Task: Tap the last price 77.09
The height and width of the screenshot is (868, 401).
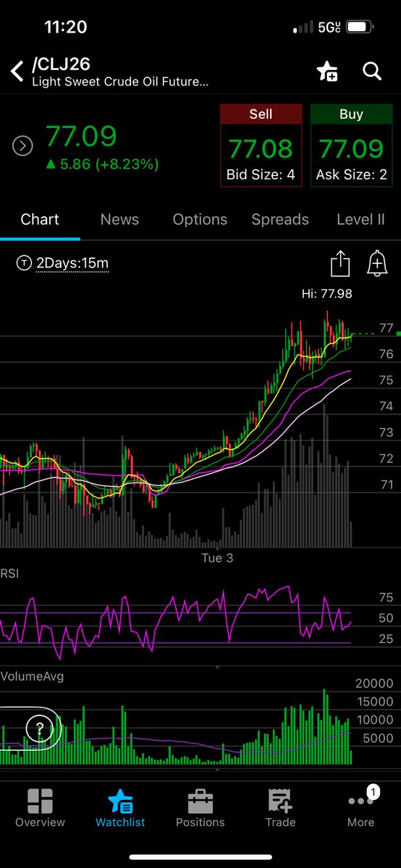Action: tap(81, 136)
